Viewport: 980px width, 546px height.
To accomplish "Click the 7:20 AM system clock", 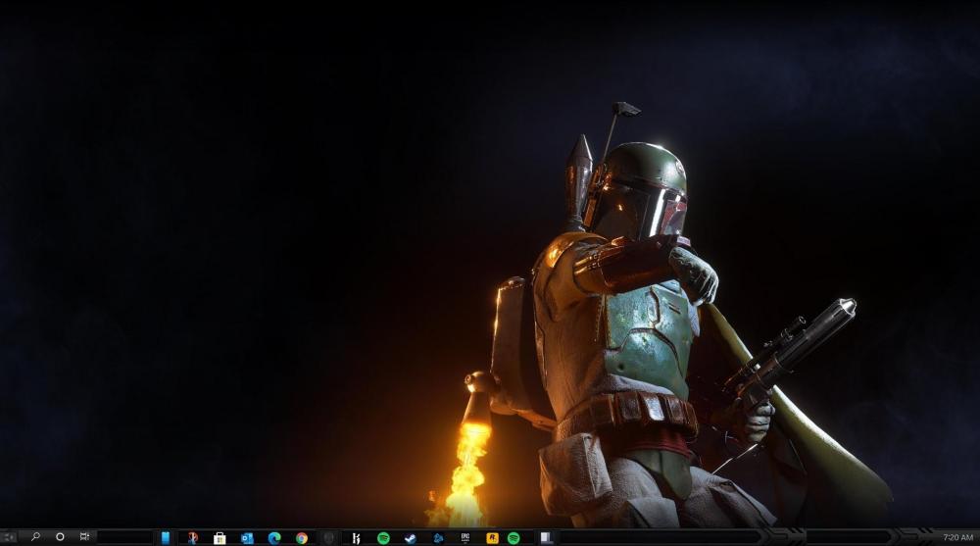I will click(957, 537).
